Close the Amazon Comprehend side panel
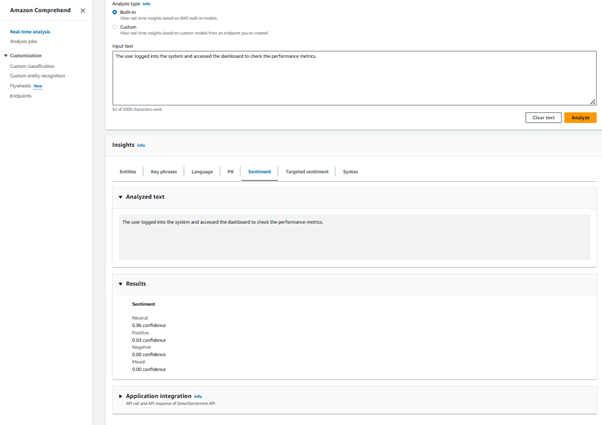Image resolution: width=602 pixels, height=425 pixels. point(83,11)
